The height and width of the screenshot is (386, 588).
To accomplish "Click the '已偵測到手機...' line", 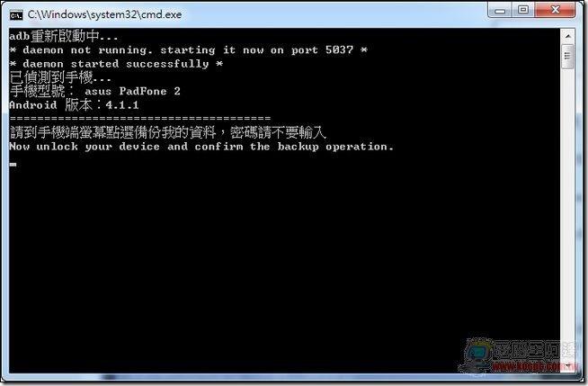I will [x=60, y=77].
